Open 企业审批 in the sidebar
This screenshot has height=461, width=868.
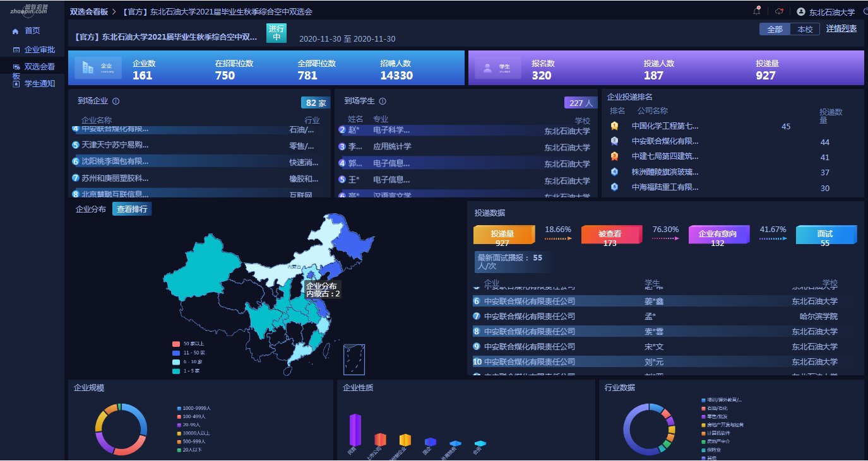(39, 49)
